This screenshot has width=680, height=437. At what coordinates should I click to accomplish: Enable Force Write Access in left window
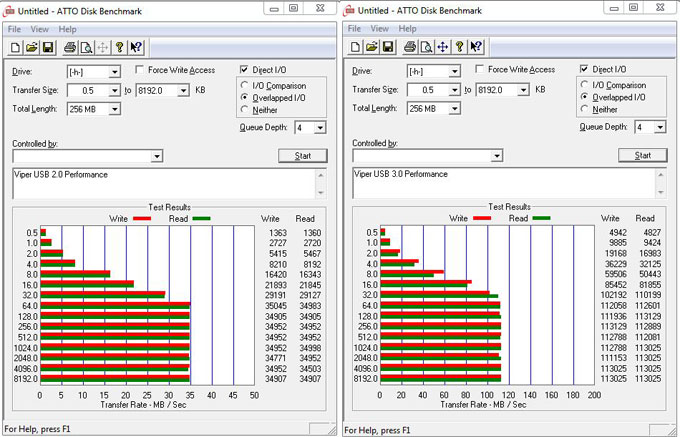139,70
